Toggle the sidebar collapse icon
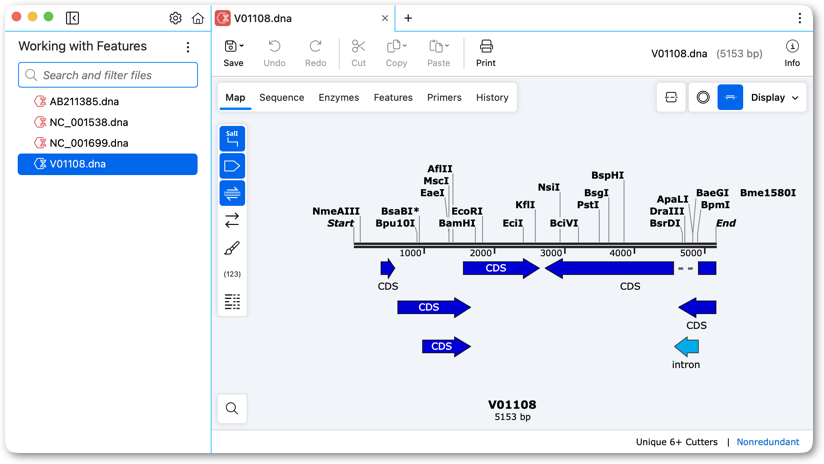The height and width of the screenshot is (464, 824). pyautogui.click(x=73, y=18)
